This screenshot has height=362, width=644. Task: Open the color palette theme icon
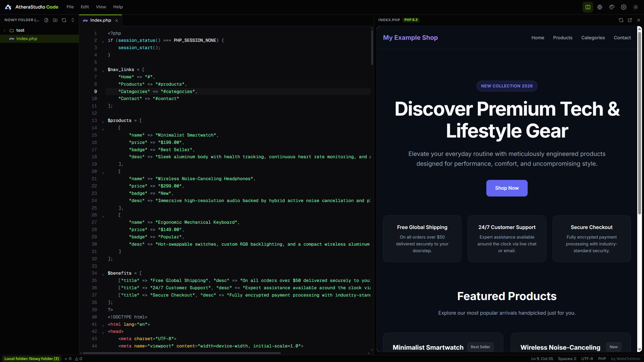(x=612, y=7)
